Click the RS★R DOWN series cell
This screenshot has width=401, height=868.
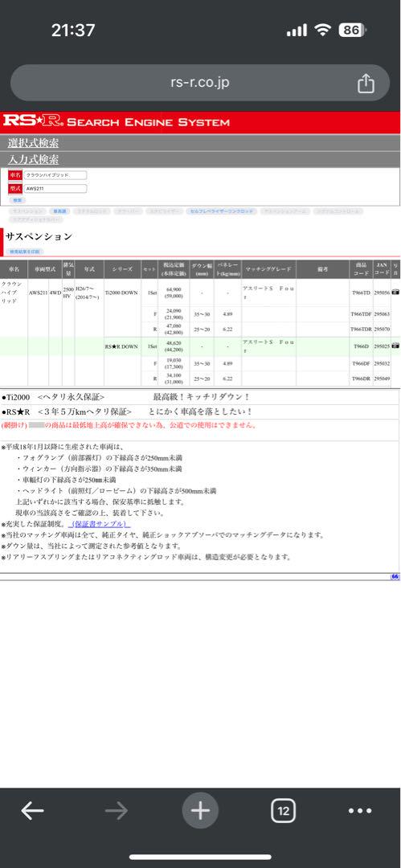pyautogui.click(x=122, y=346)
